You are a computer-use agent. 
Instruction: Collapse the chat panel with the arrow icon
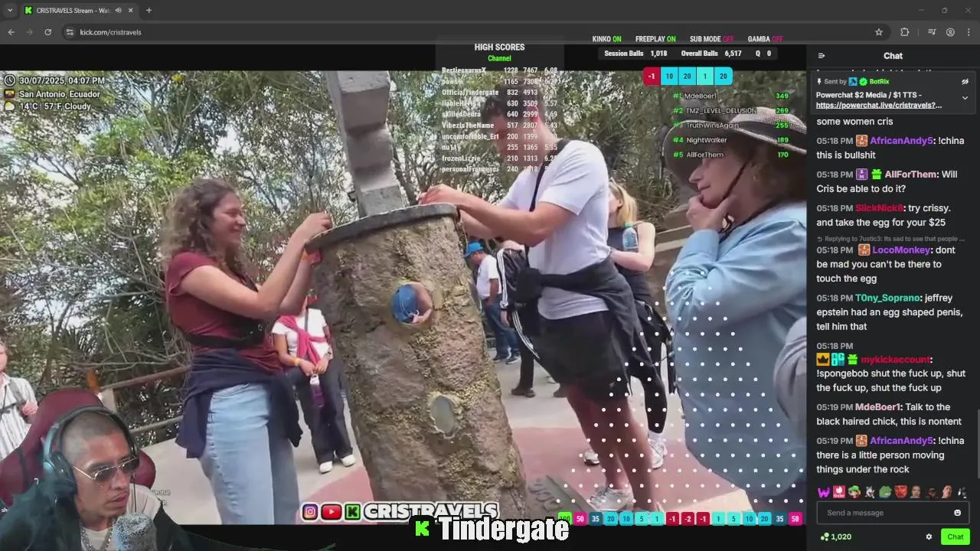[821, 56]
